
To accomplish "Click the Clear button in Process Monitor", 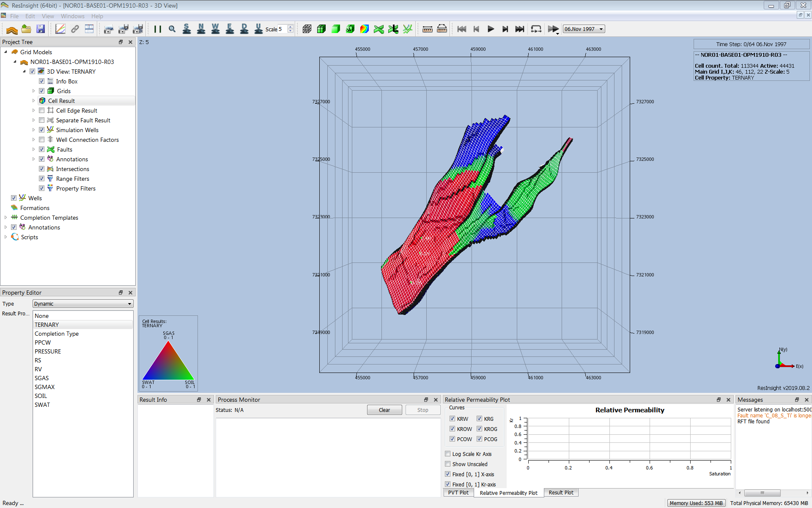I will click(x=384, y=410).
